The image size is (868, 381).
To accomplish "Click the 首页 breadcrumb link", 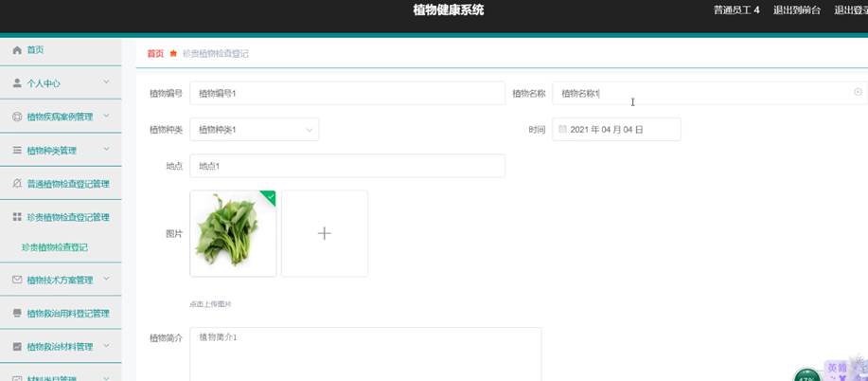I will pos(155,54).
